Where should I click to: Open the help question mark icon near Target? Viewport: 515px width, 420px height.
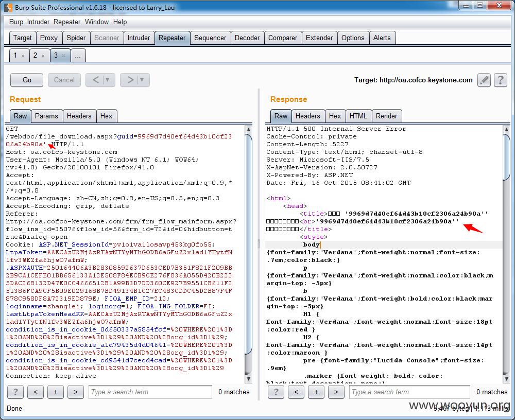point(500,80)
